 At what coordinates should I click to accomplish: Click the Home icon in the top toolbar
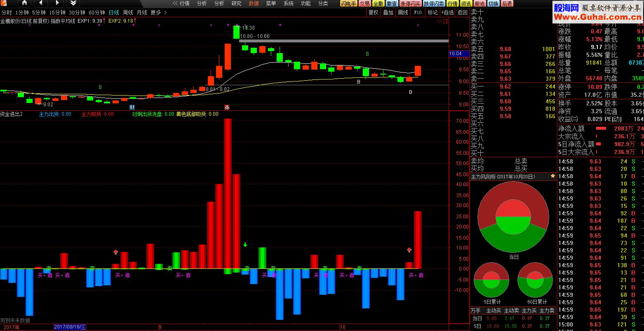coord(24,3)
